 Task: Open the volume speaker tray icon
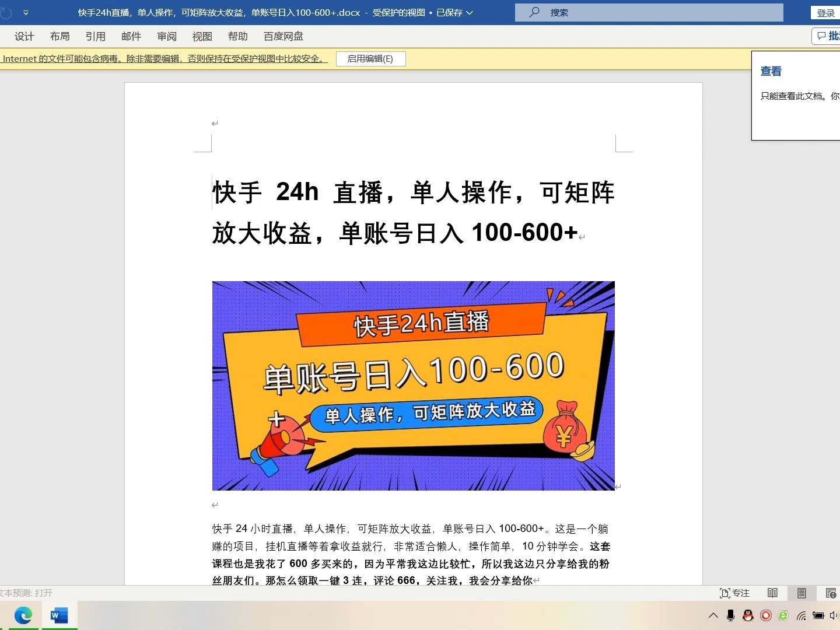coord(834,615)
